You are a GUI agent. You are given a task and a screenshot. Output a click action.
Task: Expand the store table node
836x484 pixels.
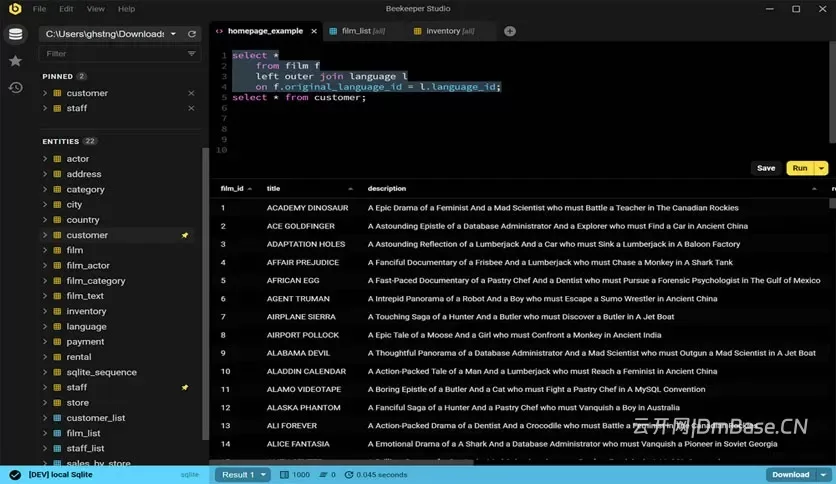(45, 402)
